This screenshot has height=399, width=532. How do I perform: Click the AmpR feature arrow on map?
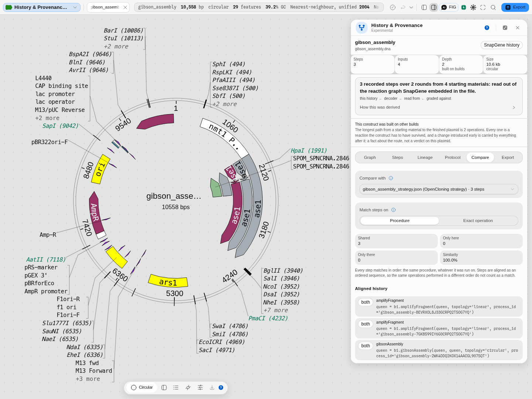95,213
